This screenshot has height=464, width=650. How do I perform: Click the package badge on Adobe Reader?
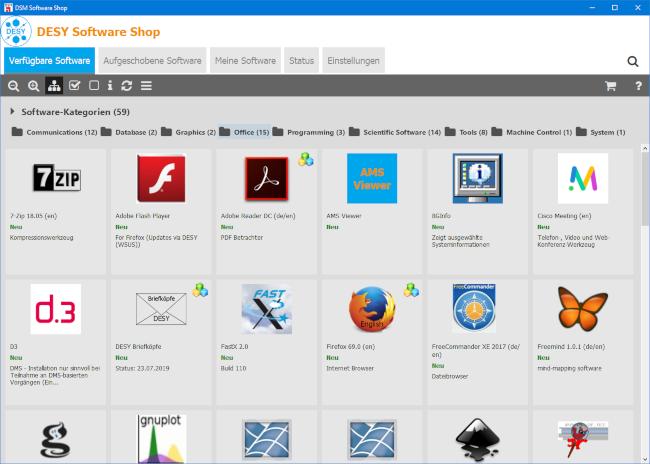306,159
